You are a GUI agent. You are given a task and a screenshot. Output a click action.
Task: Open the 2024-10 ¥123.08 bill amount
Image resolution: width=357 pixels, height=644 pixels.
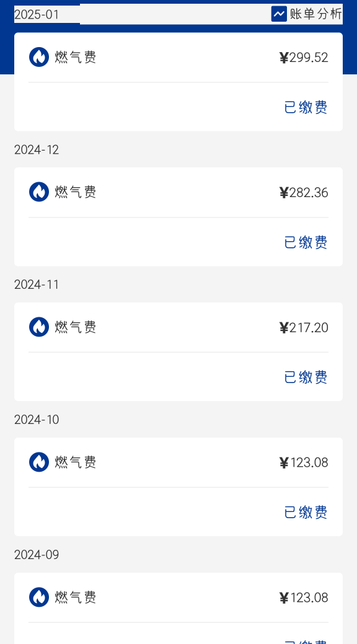pyautogui.click(x=304, y=462)
